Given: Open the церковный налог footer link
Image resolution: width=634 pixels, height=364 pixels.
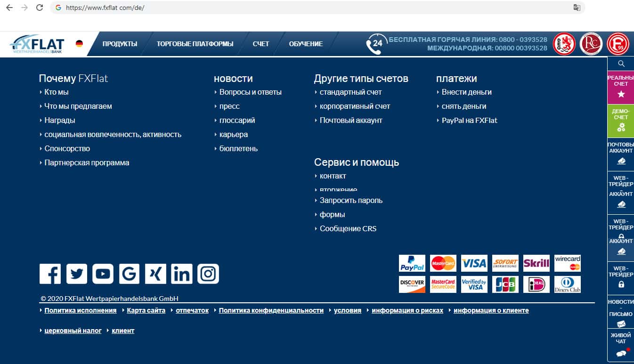Looking at the screenshot, I should coord(73,331).
